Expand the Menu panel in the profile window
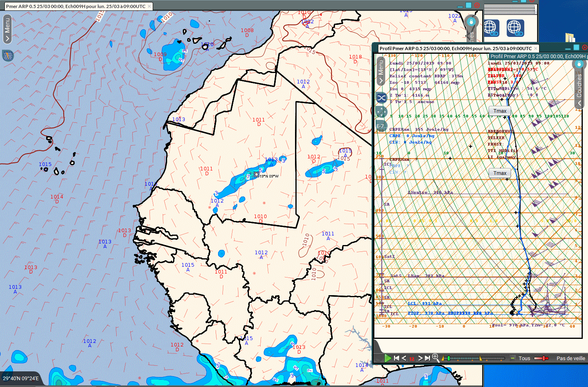This screenshot has width=588, height=387. (381, 71)
